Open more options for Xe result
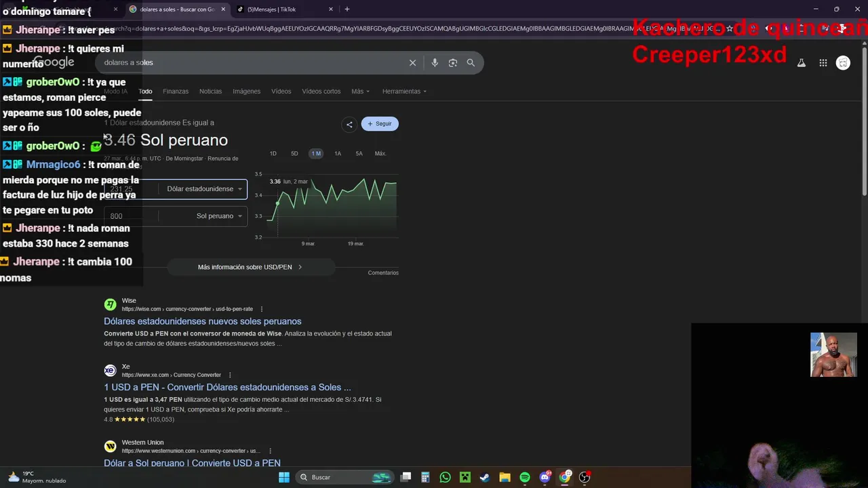 coord(230,375)
